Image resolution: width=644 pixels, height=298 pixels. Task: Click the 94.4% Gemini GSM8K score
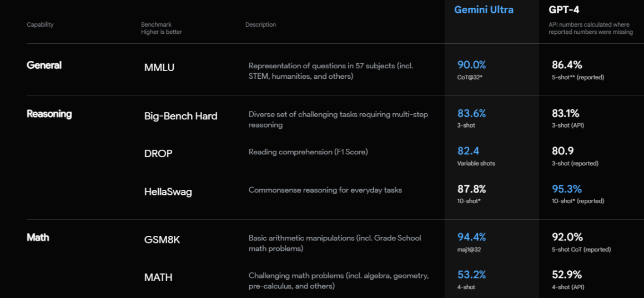pos(471,237)
